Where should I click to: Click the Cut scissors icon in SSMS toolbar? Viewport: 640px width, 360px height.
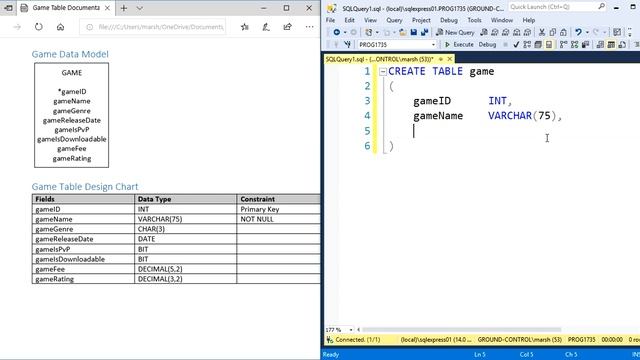[x=542, y=32]
